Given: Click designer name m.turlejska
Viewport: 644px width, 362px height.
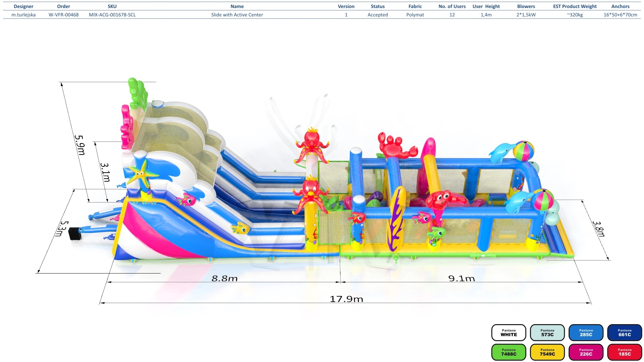Looking at the screenshot, I should (x=23, y=15).
